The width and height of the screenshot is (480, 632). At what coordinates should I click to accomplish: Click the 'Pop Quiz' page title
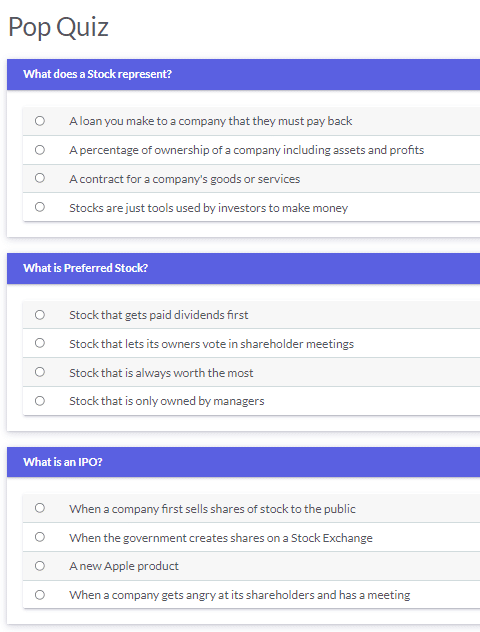[58, 27]
